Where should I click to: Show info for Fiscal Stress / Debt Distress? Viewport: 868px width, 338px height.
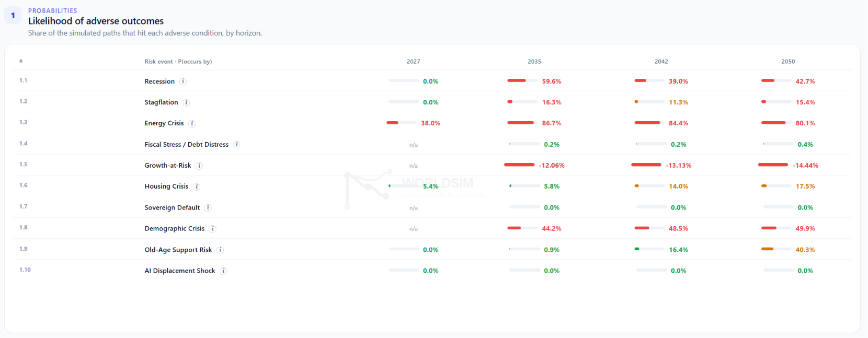pyautogui.click(x=236, y=145)
